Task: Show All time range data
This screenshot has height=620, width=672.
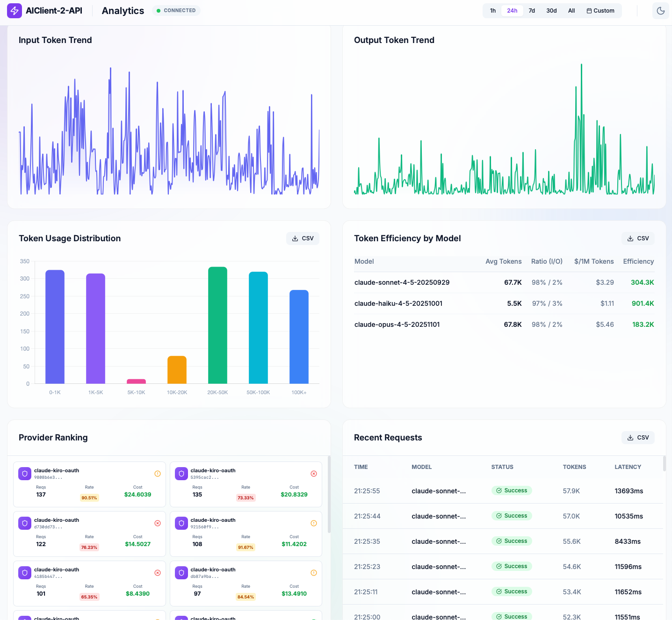Action: tap(571, 11)
